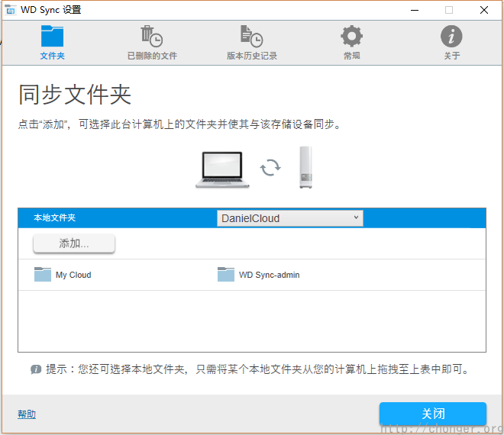Click the hint speech bubble icon
This screenshot has width=504, height=435.
(36, 369)
